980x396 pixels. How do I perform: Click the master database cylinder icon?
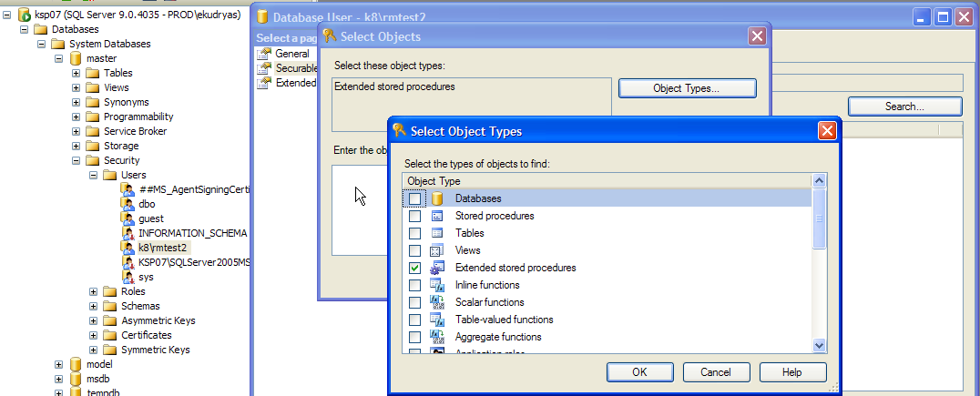click(76, 58)
